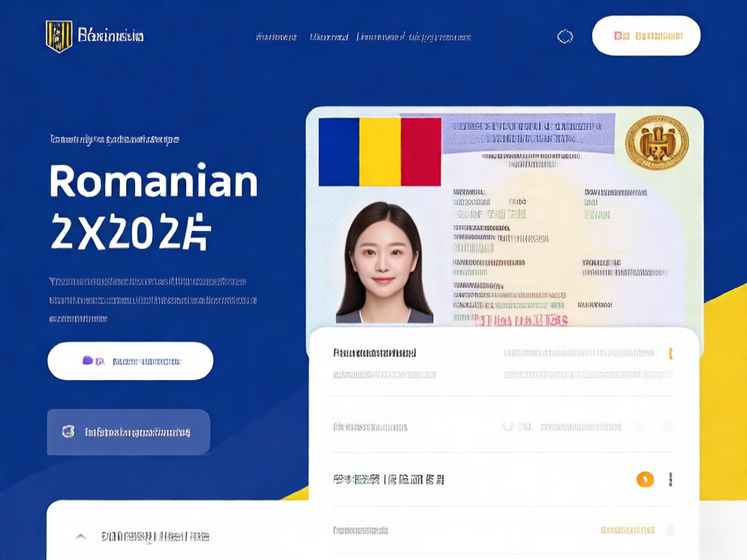The height and width of the screenshot is (560, 747).
Task: Click the woman's portrait photo on ID card
Action: tap(384, 262)
